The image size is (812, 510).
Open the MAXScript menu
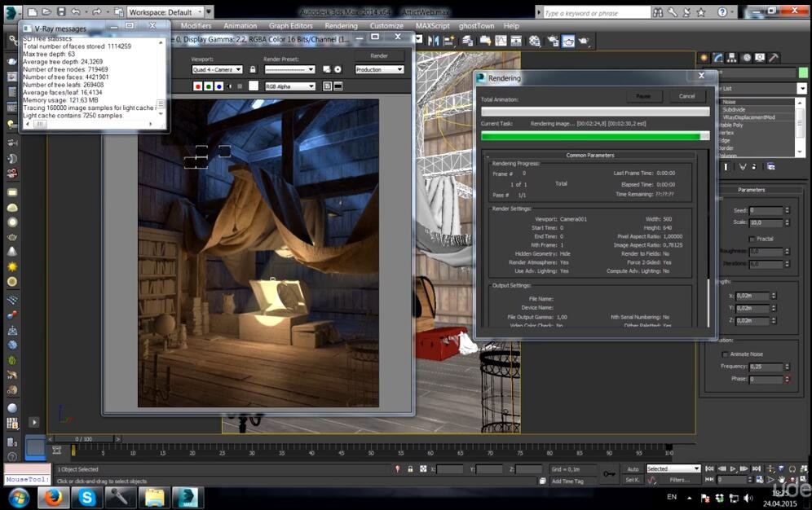tap(433, 26)
